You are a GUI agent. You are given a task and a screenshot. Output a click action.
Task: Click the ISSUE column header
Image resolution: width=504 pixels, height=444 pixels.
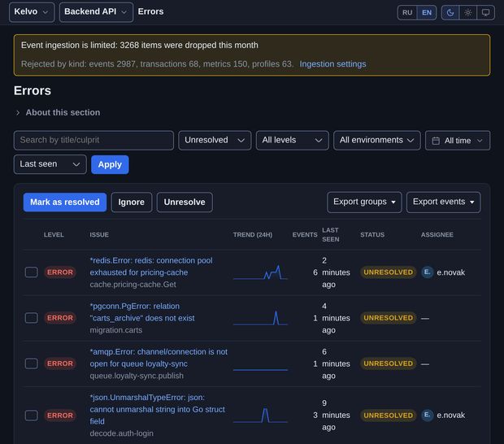coord(99,235)
